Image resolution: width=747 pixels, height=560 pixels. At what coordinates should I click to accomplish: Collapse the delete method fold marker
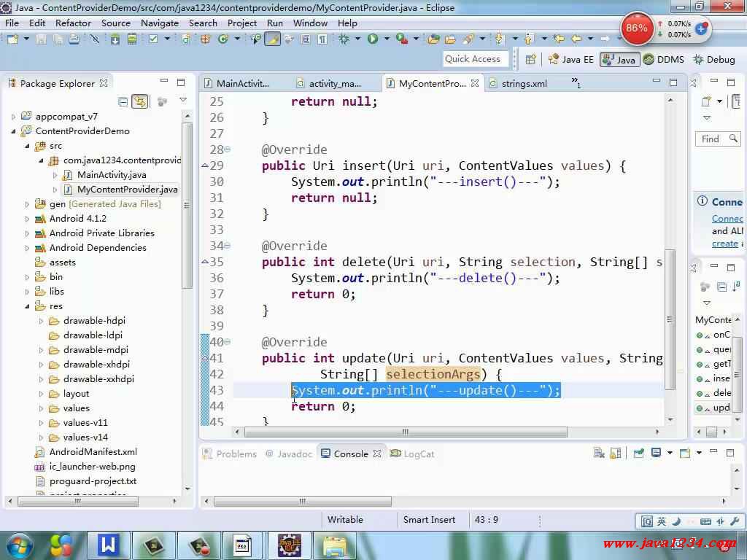click(228, 246)
